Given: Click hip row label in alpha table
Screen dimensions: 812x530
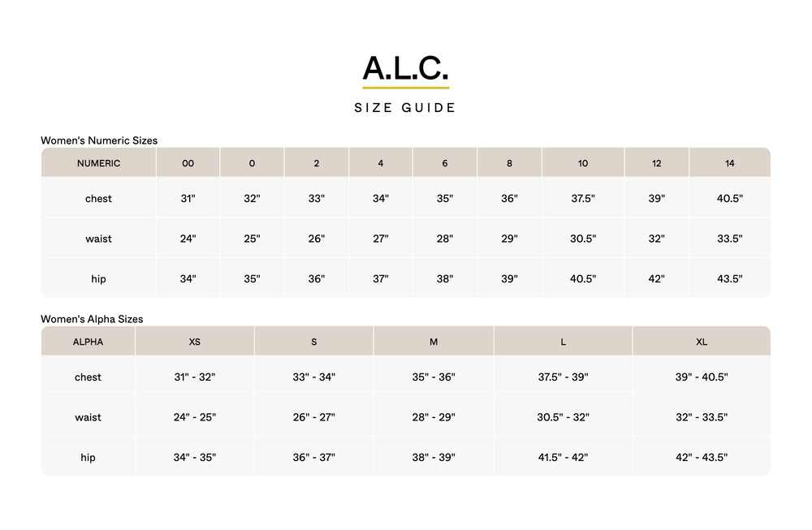Looking at the screenshot, I should pyautogui.click(x=88, y=458).
